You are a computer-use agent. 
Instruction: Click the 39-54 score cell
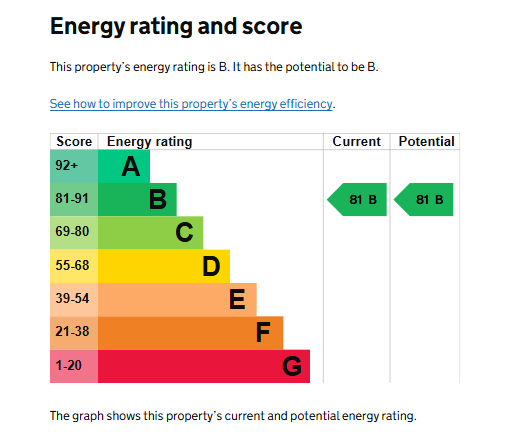point(74,300)
